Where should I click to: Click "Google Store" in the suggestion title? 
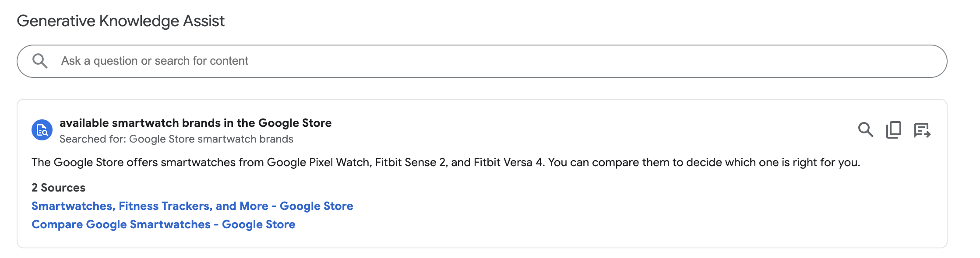point(295,123)
